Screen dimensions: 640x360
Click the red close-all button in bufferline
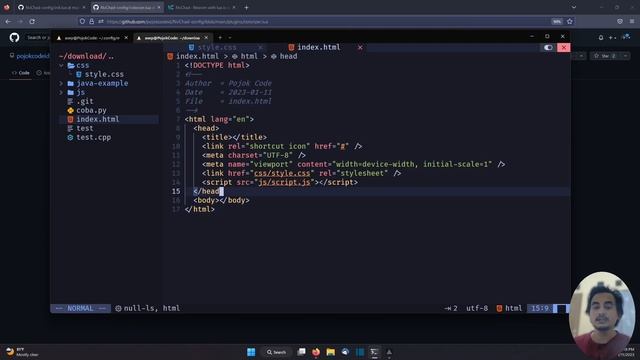coord(564,47)
